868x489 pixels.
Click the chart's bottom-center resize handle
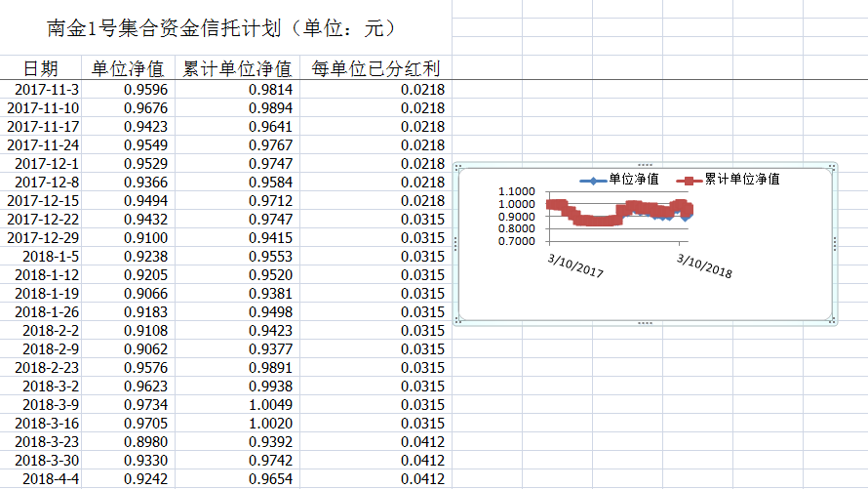pos(644,322)
